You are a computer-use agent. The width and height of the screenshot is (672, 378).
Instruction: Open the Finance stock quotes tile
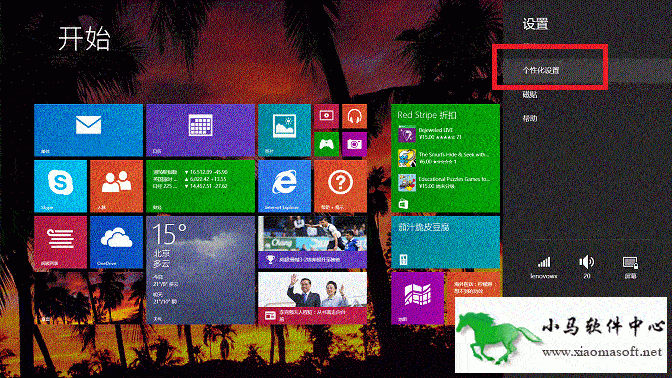click(x=200, y=186)
